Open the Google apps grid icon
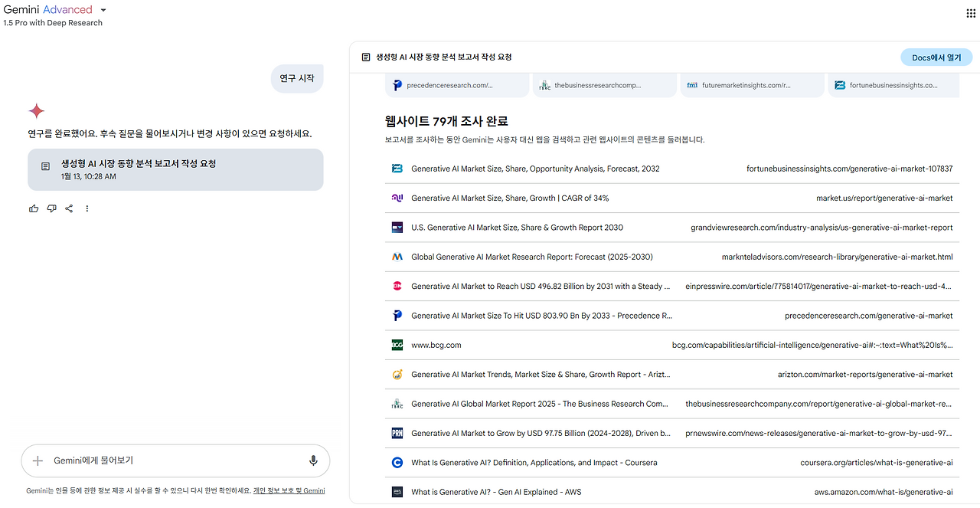 click(971, 13)
